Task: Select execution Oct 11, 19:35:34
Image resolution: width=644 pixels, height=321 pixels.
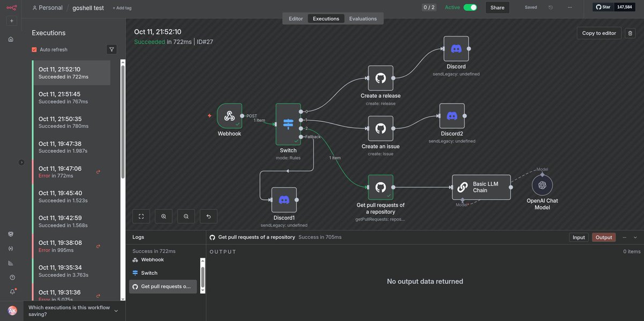Action: (x=71, y=271)
